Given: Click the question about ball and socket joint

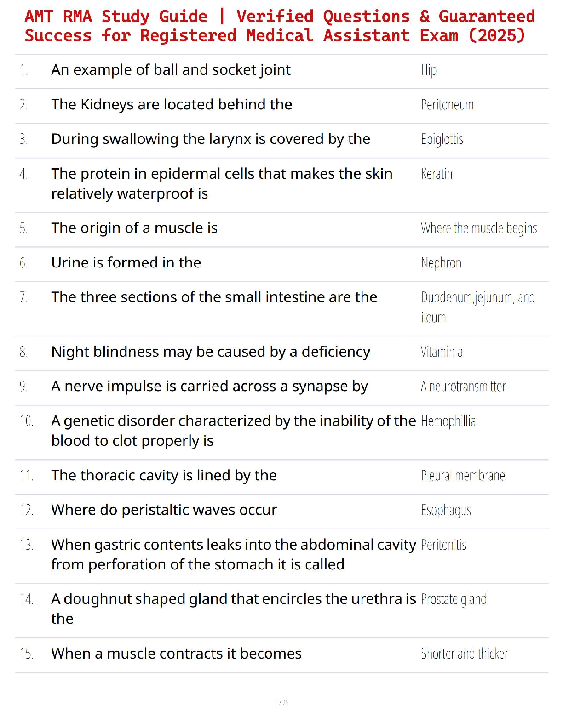Looking at the screenshot, I should [x=171, y=70].
